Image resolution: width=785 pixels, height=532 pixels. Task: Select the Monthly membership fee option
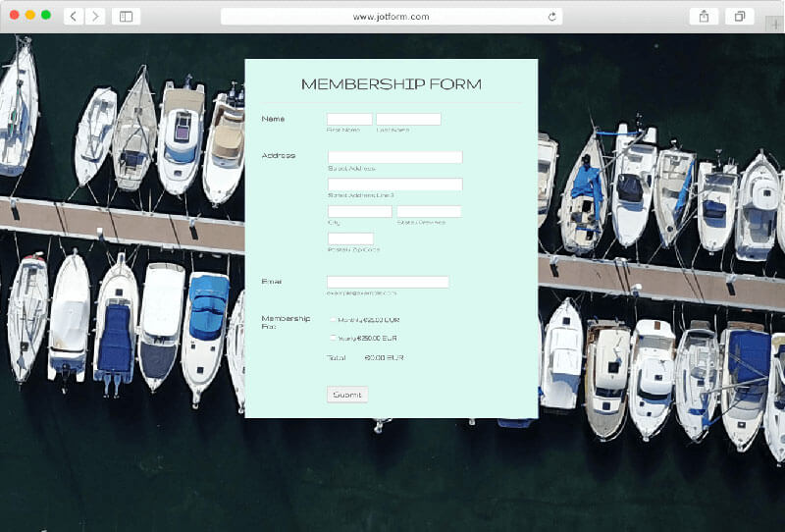point(333,320)
